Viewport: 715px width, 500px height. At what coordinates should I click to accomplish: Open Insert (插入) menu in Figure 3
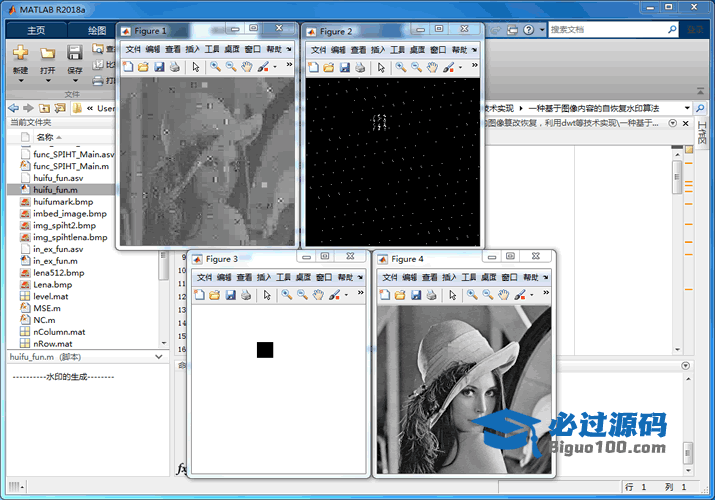(x=264, y=277)
